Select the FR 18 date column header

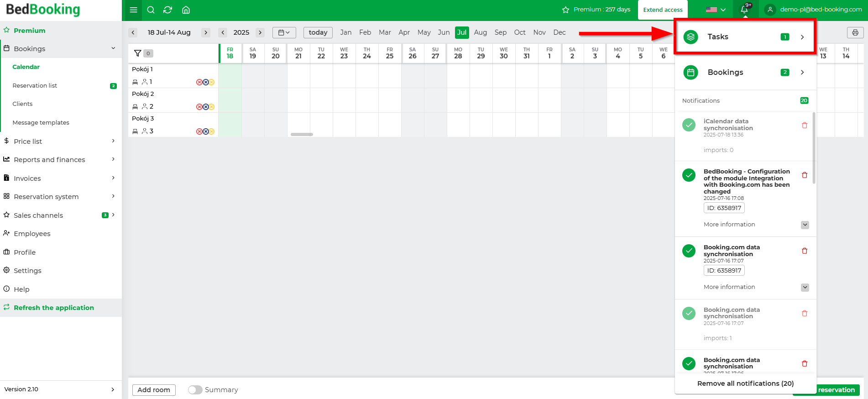pos(230,53)
